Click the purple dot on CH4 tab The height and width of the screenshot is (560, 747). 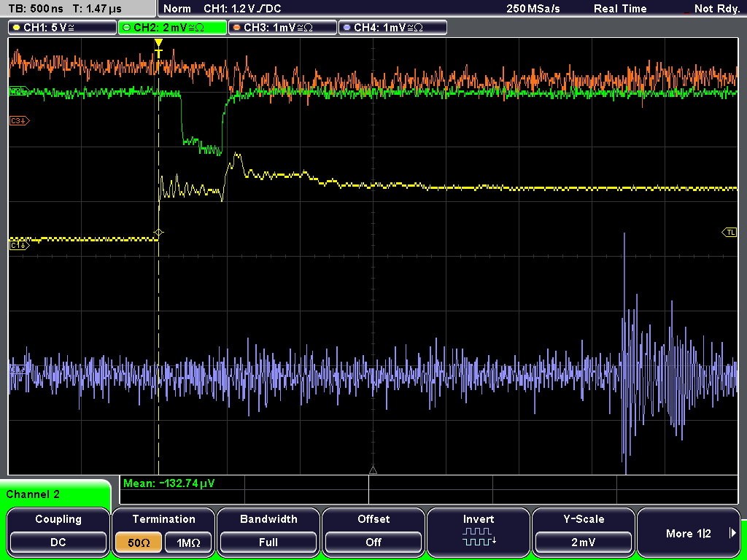point(347,28)
